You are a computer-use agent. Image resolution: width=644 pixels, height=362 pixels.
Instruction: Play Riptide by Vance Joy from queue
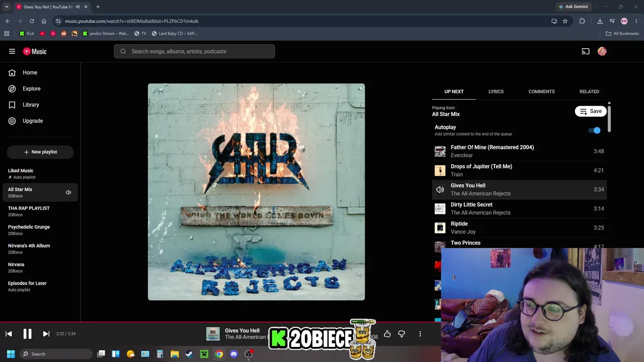click(519, 228)
